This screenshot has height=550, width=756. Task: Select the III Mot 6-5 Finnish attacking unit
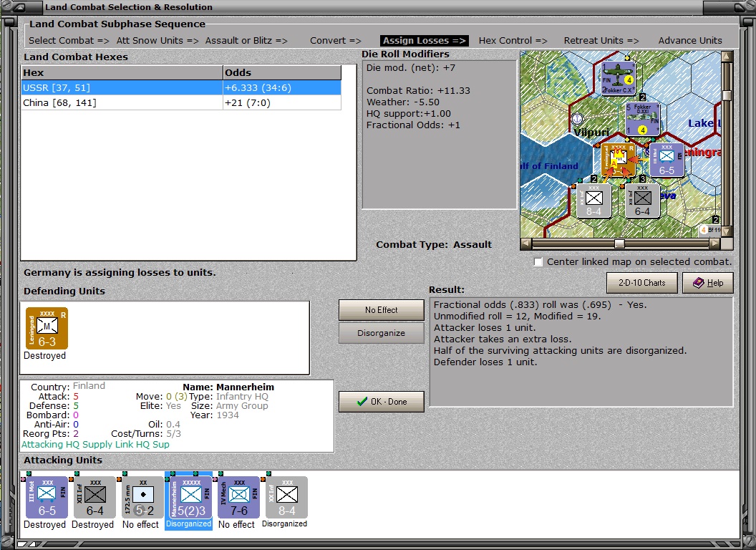pos(47,498)
